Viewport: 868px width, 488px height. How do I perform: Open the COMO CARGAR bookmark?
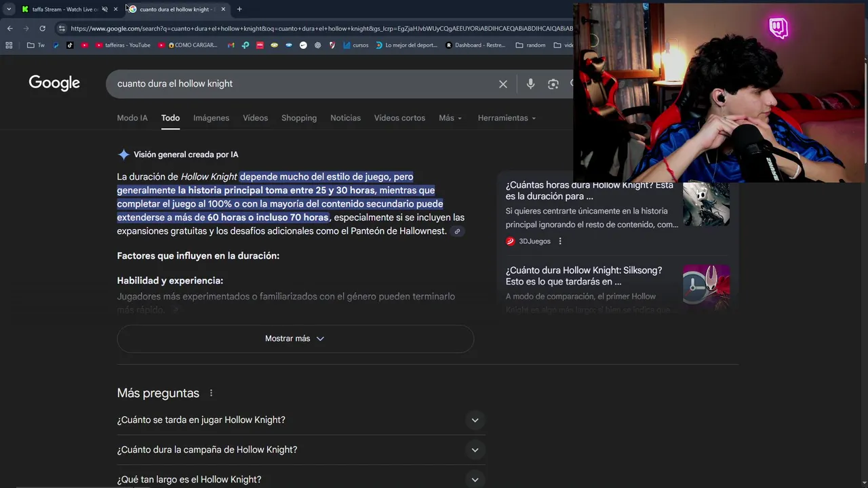pyautogui.click(x=187, y=45)
